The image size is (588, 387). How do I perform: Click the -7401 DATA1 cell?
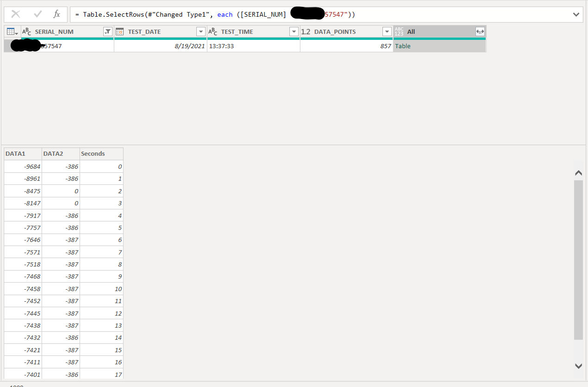[23, 374]
